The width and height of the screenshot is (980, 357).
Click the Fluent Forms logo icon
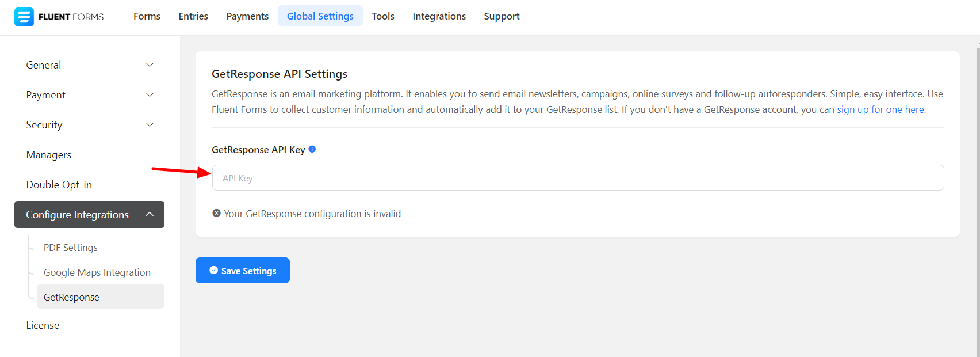click(24, 17)
